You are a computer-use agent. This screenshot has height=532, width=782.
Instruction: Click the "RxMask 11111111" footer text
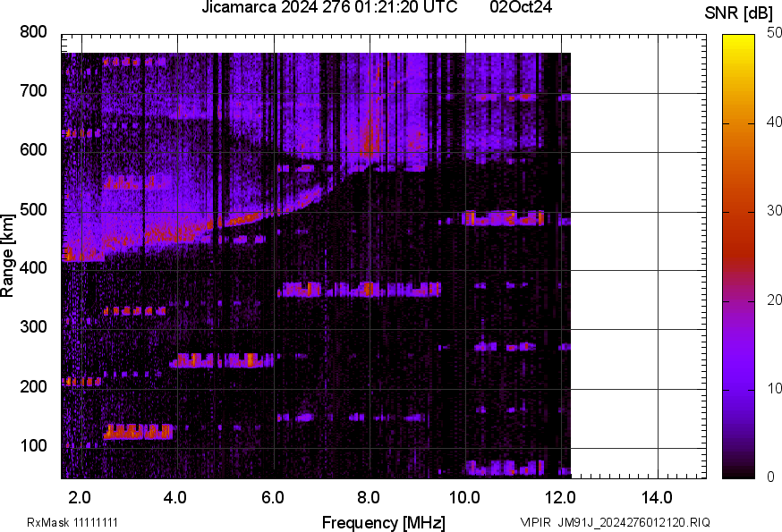tap(72, 522)
